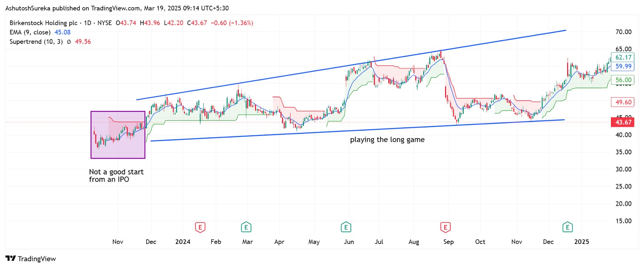Screen dimensions: 644x268
Task: Select the red 43.67 current price tag
Action: coord(623,122)
